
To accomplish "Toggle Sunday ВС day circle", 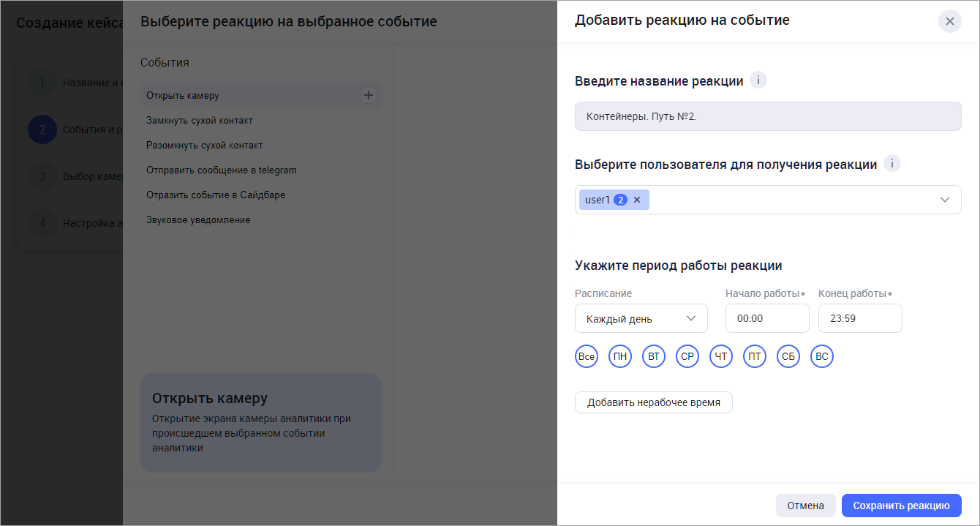I will 822,357.
